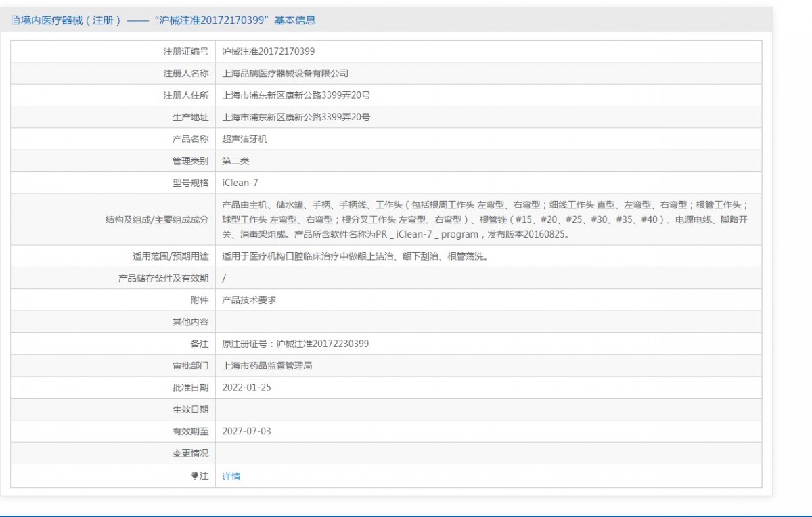Click approval date 2022-01-25

pyautogui.click(x=246, y=388)
